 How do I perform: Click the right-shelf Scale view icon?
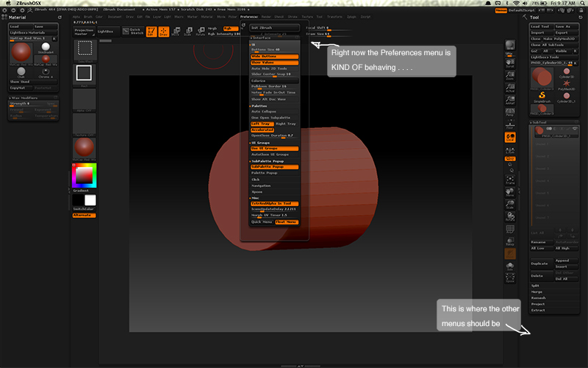tap(510, 205)
